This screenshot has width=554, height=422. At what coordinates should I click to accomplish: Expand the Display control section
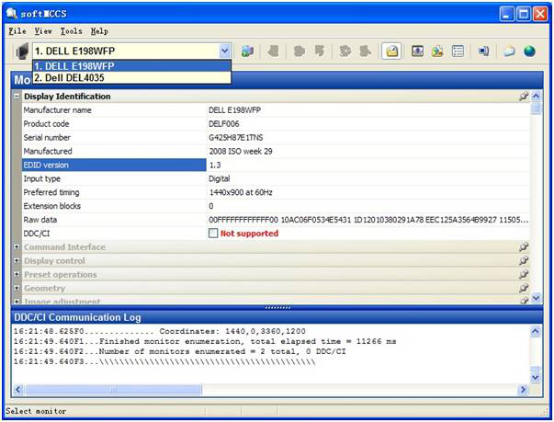click(17, 261)
